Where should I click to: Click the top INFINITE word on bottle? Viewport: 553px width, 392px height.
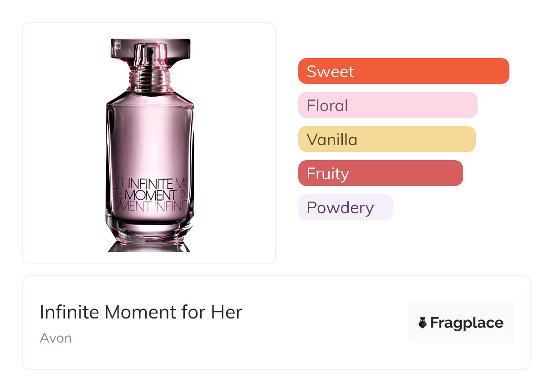[x=151, y=184]
